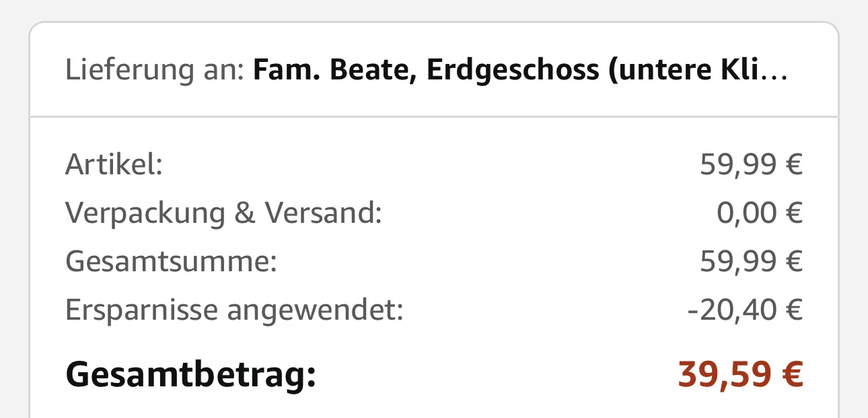Select the Gesamtsumme amount 59,99 €

[751, 262]
